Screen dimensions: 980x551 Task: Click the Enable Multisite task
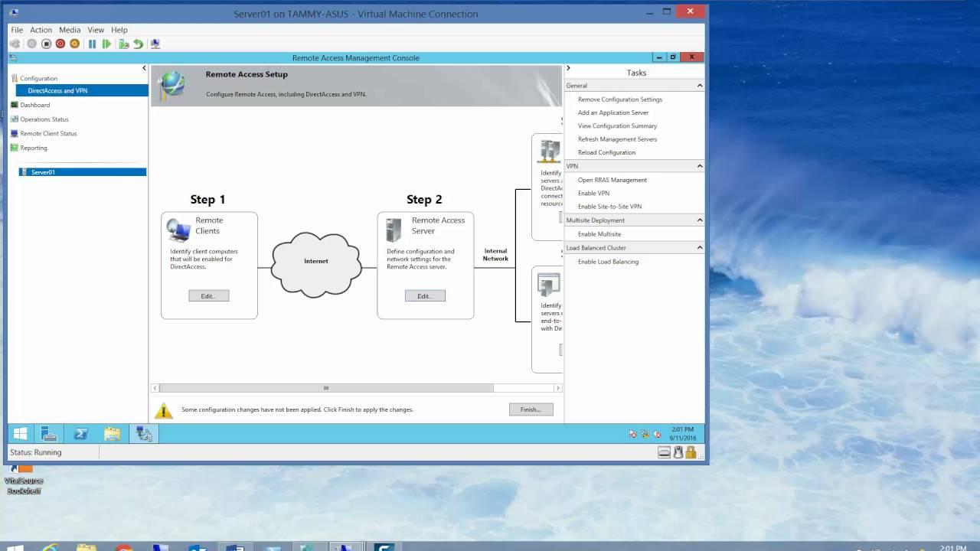click(x=599, y=234)
